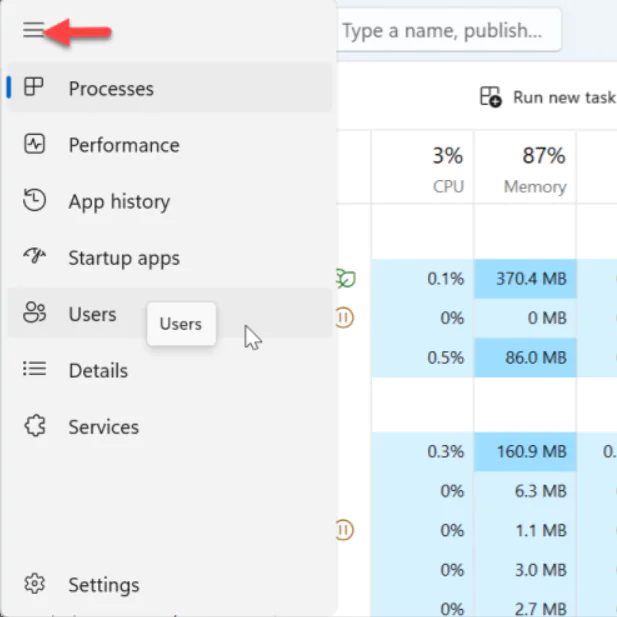Image resolution: width=617 pixels, height=617 pixels.
Task: Open the Performance pulse icon
Action: coord(34,145)
